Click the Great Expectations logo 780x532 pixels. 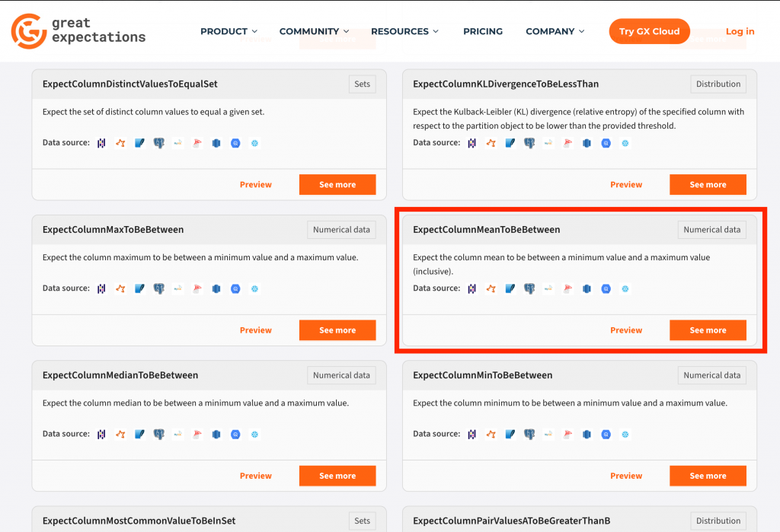point(78,31)
